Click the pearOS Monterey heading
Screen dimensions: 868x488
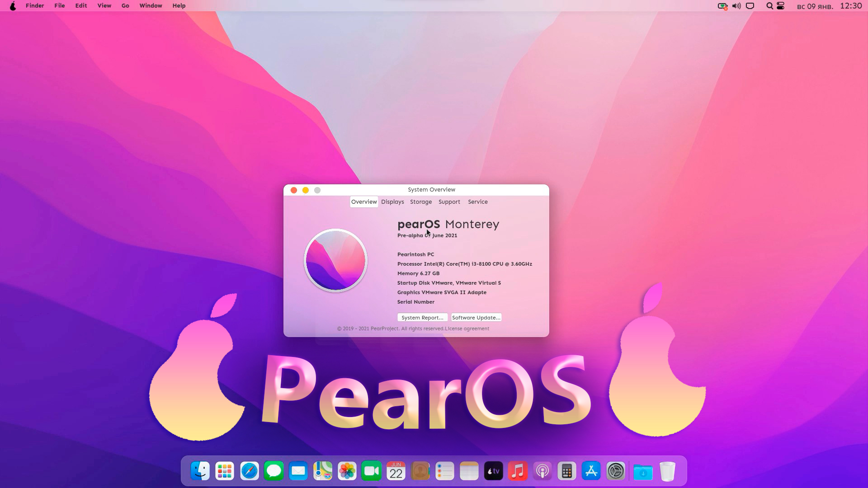point(448,224)
